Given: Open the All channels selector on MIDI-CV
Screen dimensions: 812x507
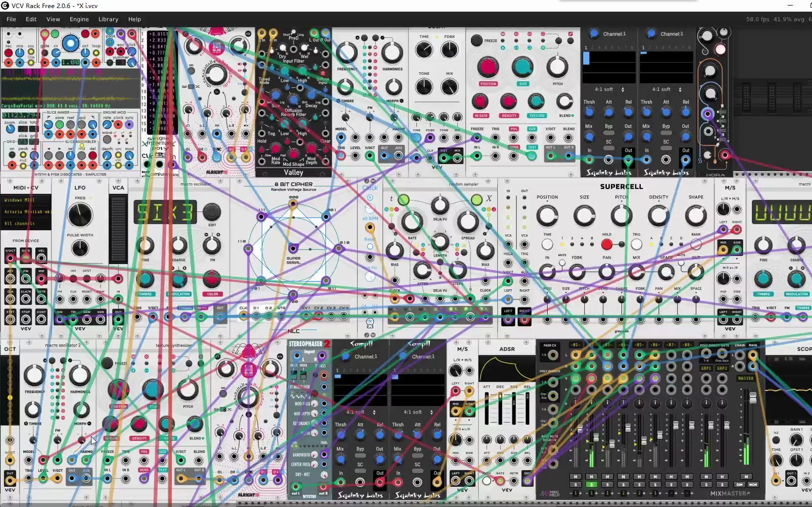Looking at the screenshot, I should (x=20, y=223).
